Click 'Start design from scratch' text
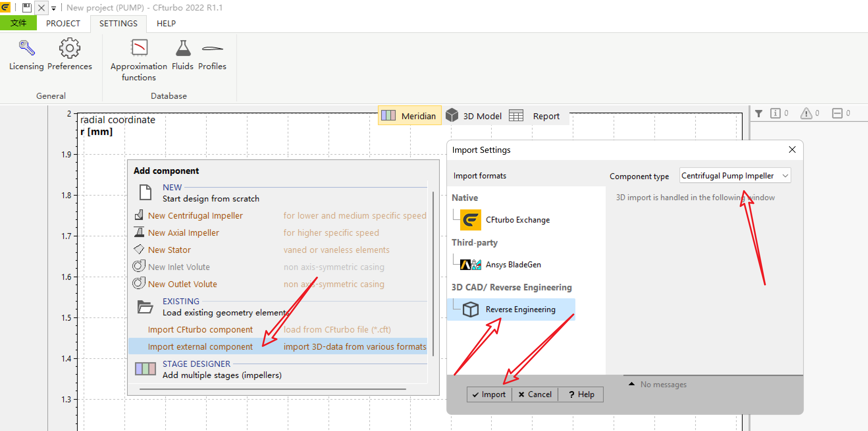 211,199
